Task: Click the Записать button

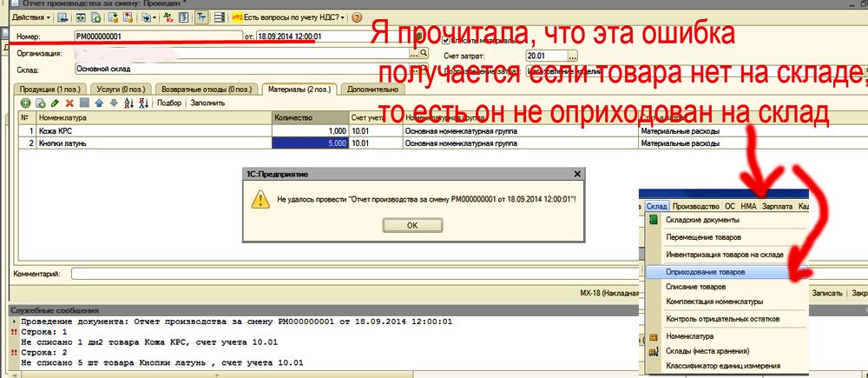Action: 827,293
